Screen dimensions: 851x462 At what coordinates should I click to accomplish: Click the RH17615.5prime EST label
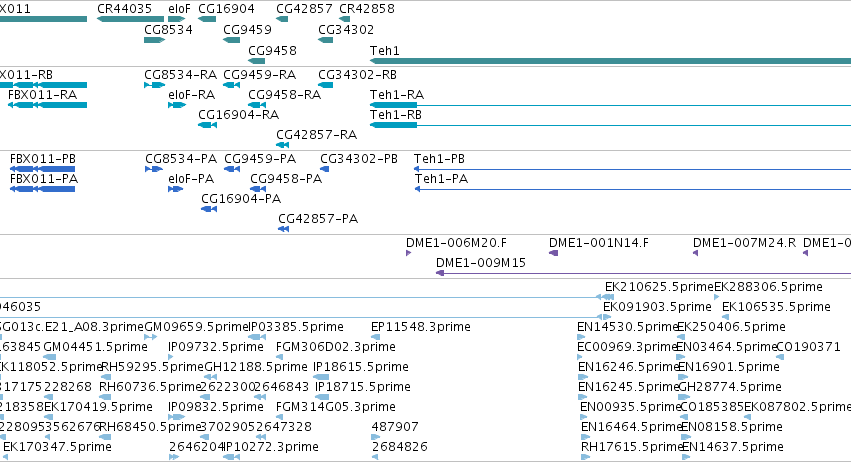632,447
